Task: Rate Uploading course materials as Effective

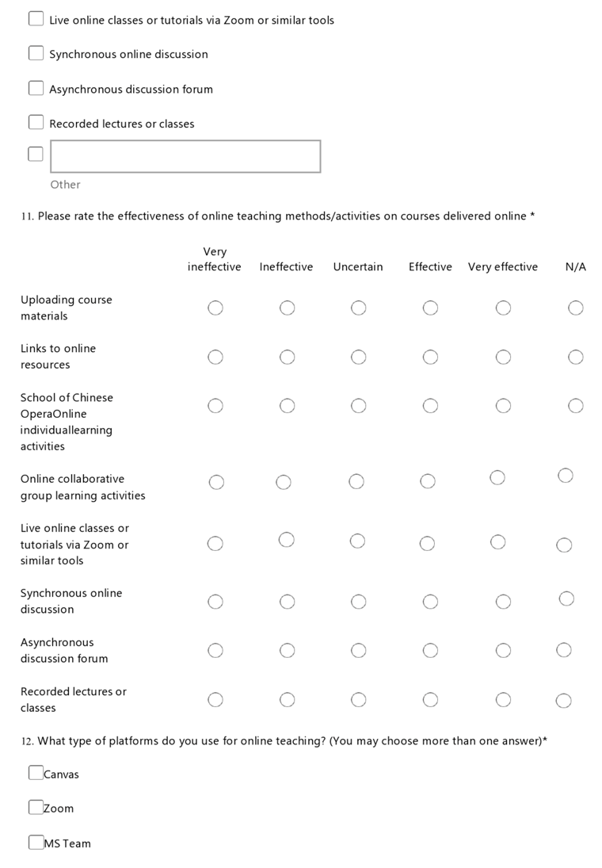Action: tap(430, 308)
